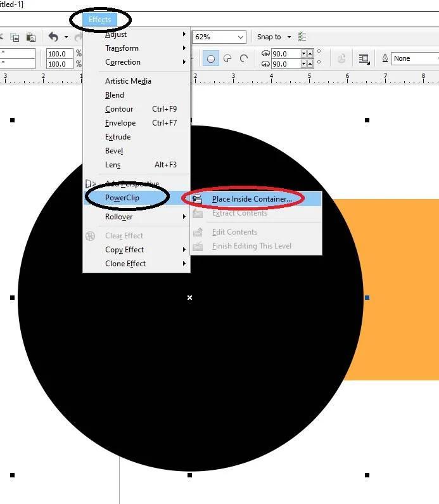
Task: Click the top-right selection handle
Action: pyautogui.click(x=367, y=120)
